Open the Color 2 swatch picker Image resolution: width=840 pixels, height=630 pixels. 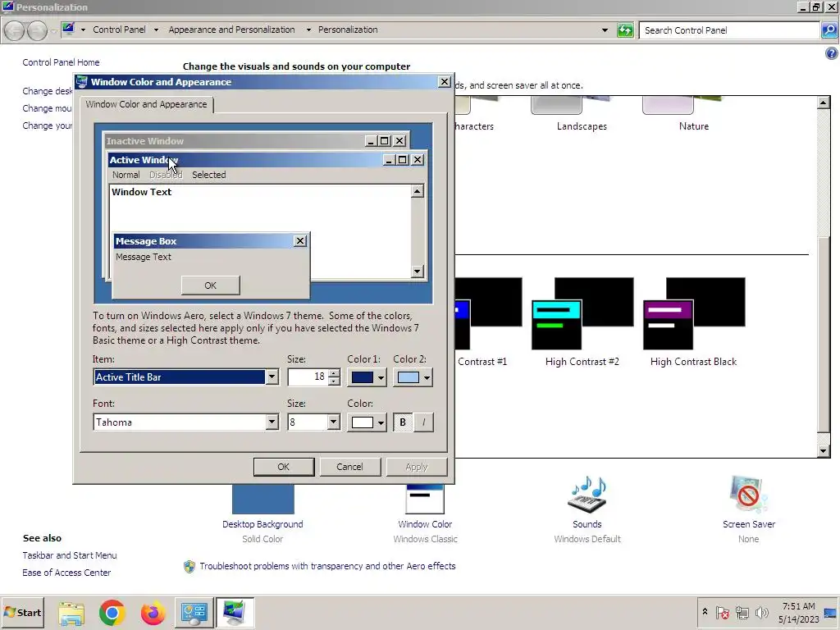pos(413,377)
